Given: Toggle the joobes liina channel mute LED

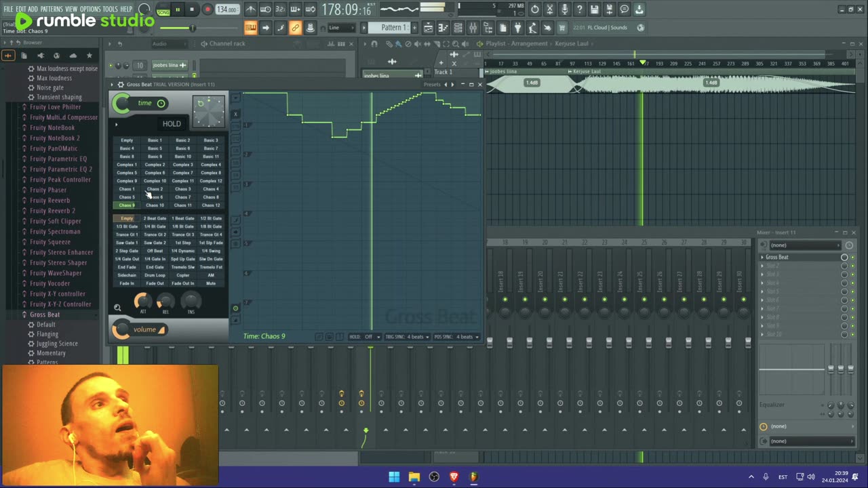Looking at the screenshot, I should (111, 66).
